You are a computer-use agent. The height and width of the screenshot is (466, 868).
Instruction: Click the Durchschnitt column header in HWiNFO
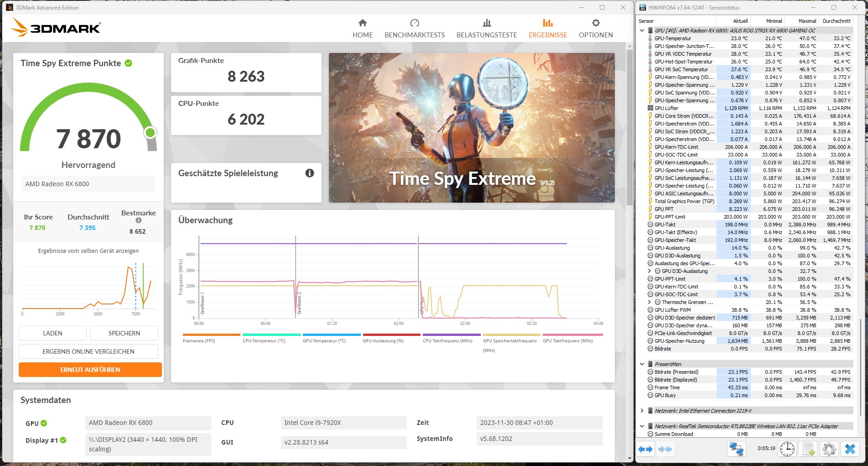836,21
